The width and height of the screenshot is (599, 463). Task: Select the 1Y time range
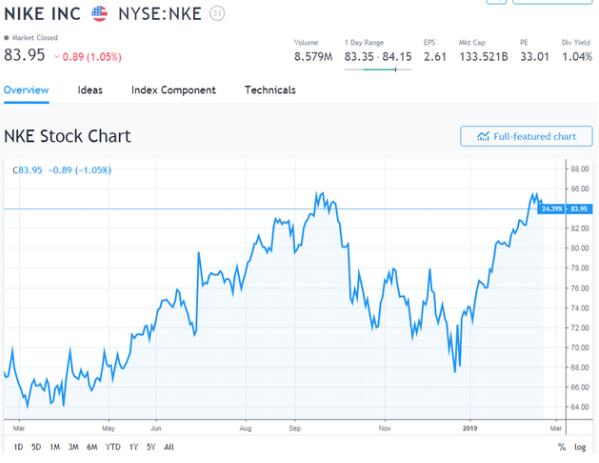(x=133, y=447)
